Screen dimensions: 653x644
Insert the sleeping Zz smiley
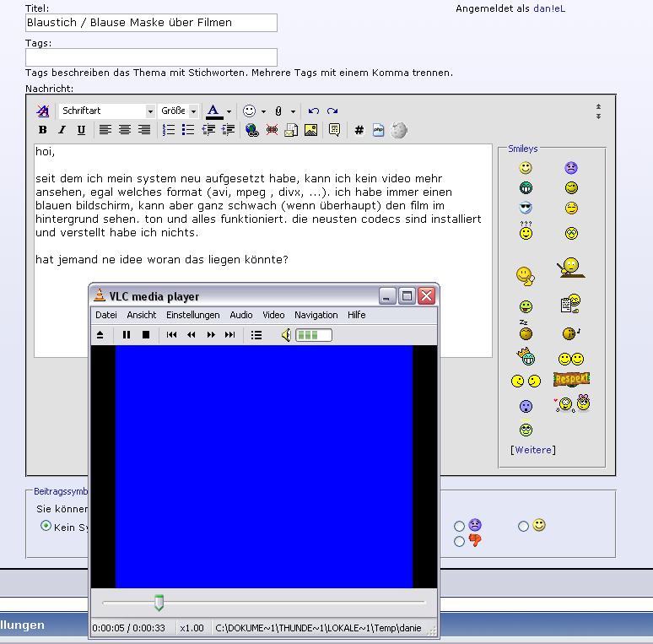pyautogui.click(x=526, y=330)
